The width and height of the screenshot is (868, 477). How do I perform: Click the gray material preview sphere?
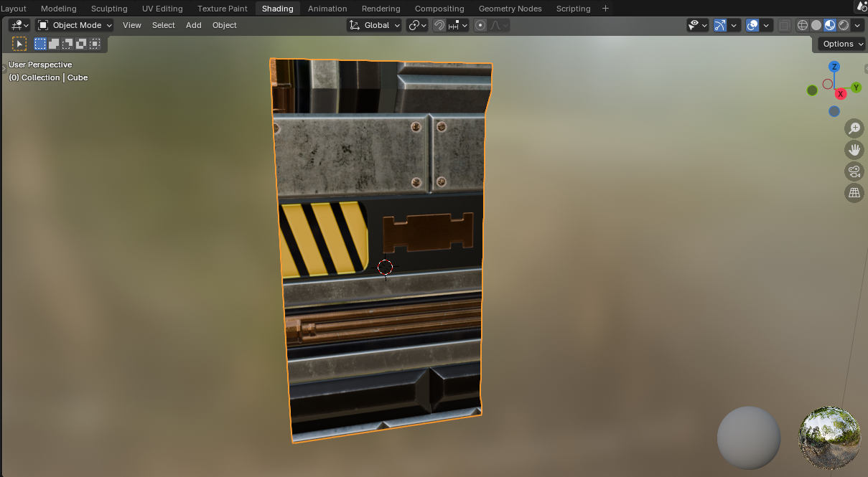pyautogui.click(x=749, y=438)
